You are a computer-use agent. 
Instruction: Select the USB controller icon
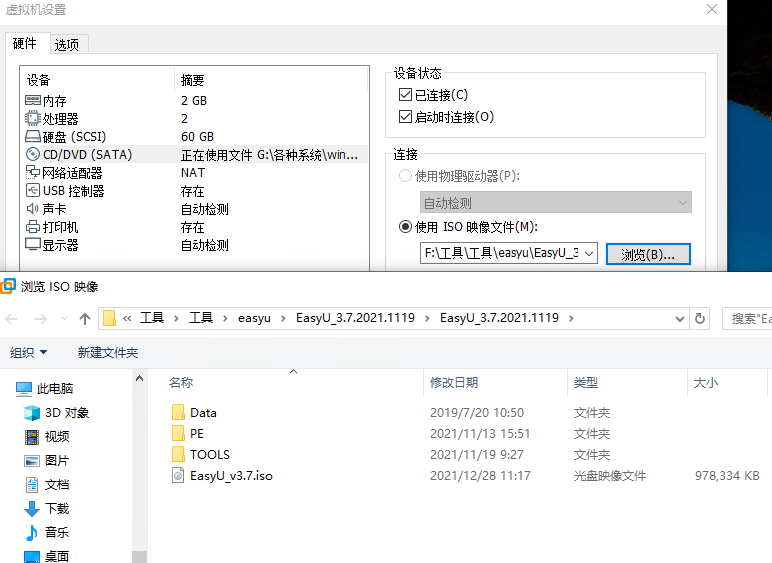(x=33, y=191)
